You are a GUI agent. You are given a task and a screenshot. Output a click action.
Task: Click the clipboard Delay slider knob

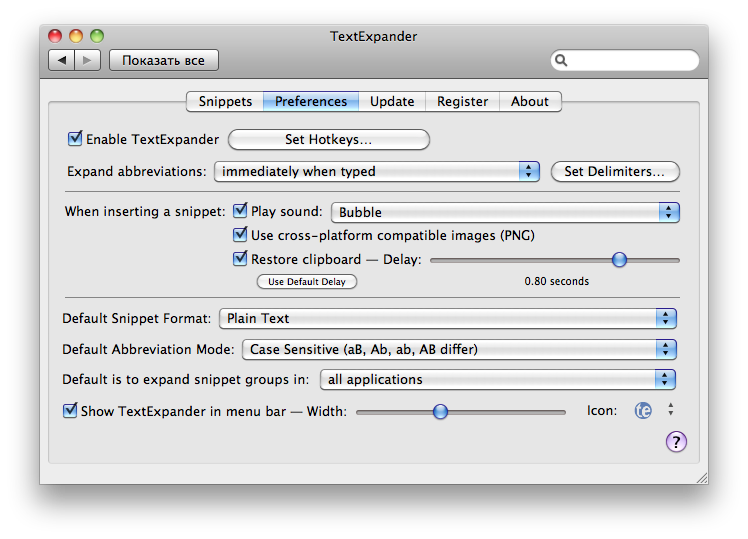619,260
